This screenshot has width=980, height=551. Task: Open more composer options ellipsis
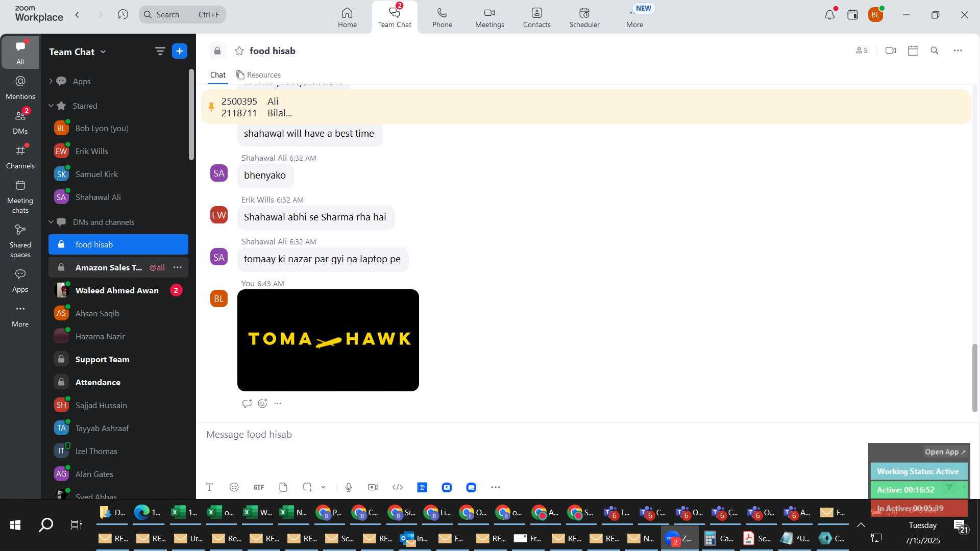pos(496,487)
